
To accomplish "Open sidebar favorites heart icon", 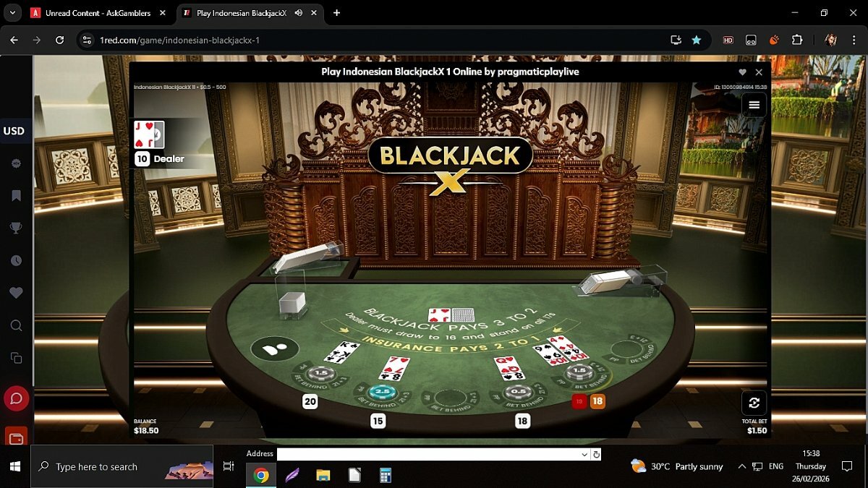I will coord(16,293).
